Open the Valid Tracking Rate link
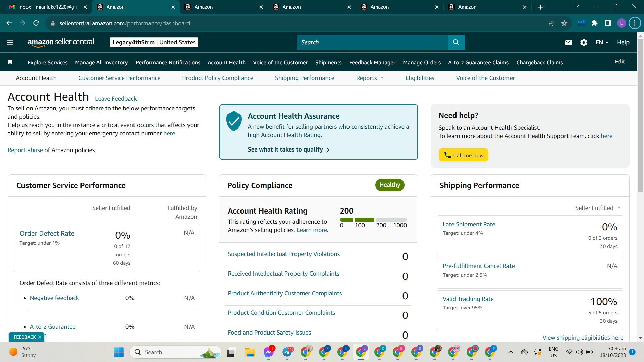644x362 pixels. pos(468,299)
